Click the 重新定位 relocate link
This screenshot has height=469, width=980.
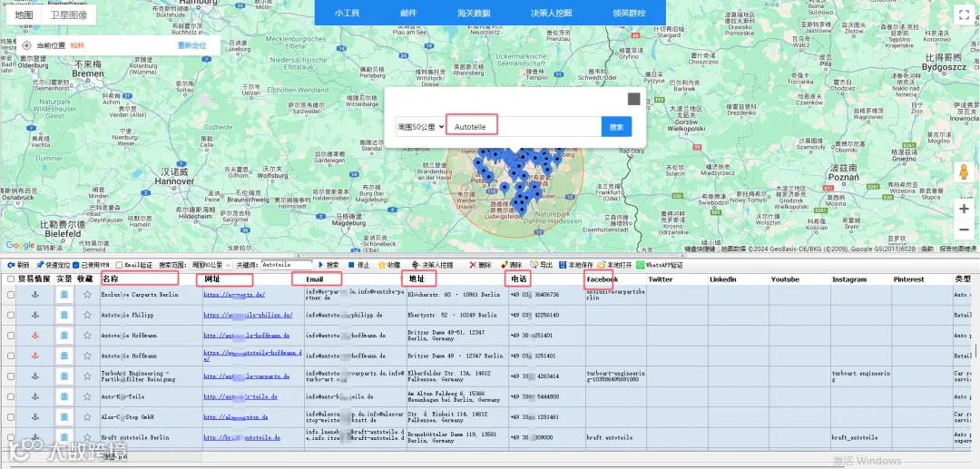191,45
